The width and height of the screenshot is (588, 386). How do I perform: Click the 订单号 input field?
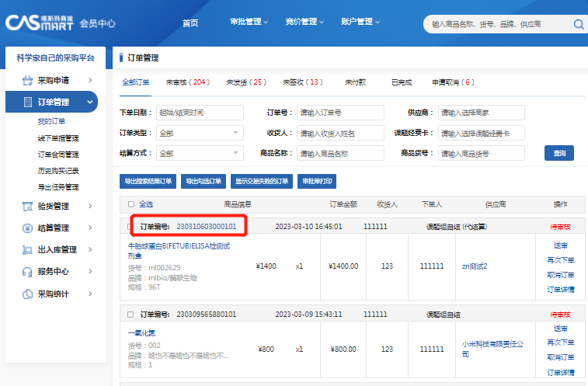pos(340,113)
